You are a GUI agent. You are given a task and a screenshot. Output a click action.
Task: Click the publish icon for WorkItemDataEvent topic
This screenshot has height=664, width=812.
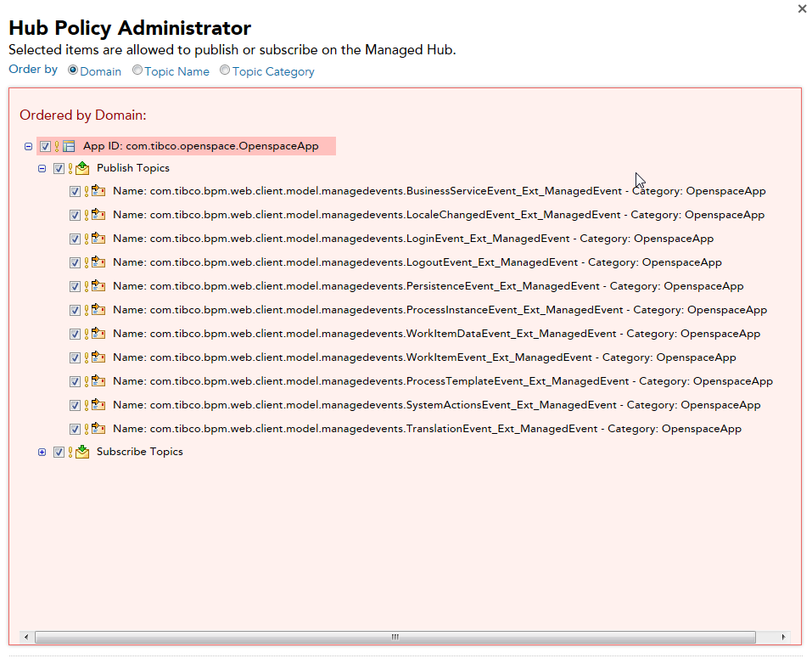tap(98, 335)
